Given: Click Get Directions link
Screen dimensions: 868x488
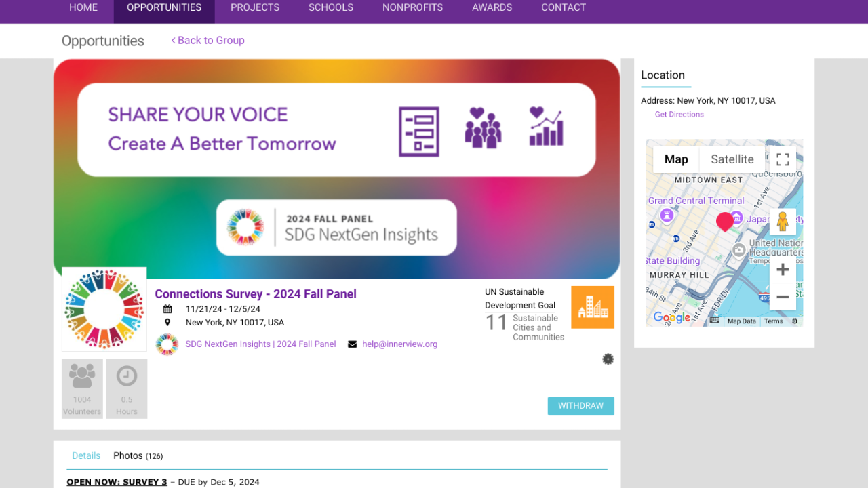Looking at the screenshot, I should click(x=679, y=115).
